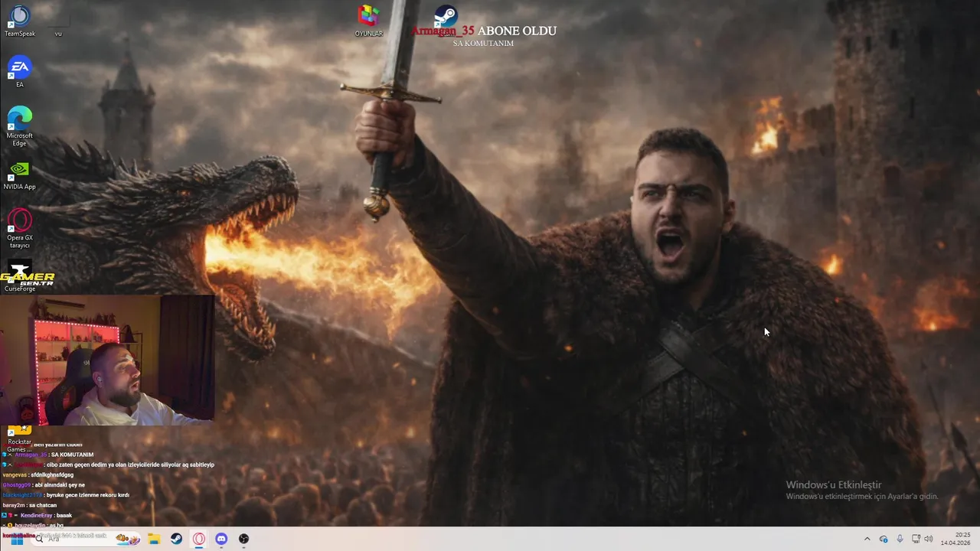Click the 'Windows'u Etkinleştir' watermark text
Image resolution: width=980 pixels, height=551 pixels.
pos(833,484)
